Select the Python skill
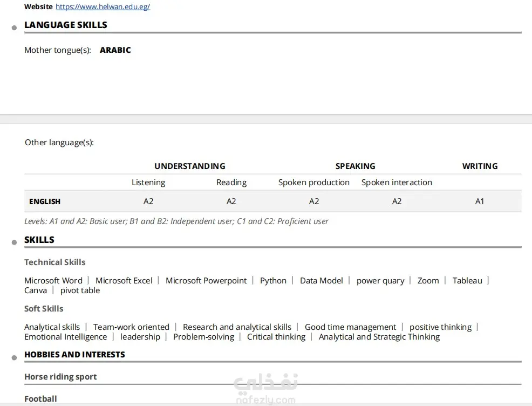 coord(273,281)
